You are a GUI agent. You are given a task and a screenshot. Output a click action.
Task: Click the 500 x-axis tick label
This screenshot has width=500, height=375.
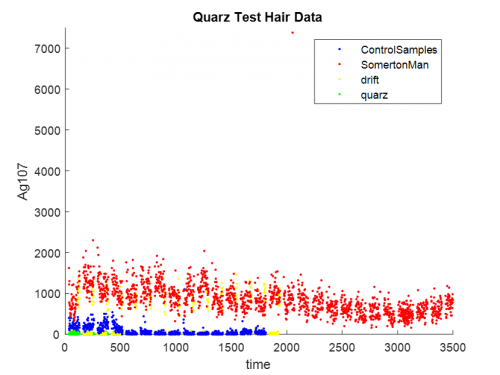point(120,348)
